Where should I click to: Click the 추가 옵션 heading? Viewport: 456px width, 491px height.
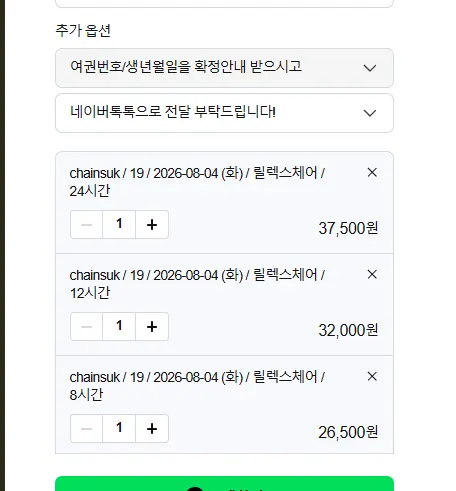coord(83,31)
